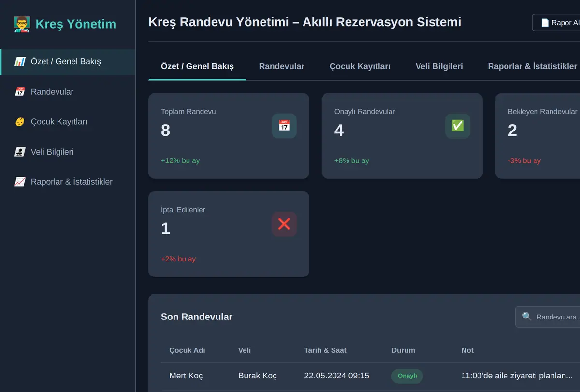
Task: Click the baby icon beside Çocuk Kayıtları in sidebar
Action: pos(20,122)
